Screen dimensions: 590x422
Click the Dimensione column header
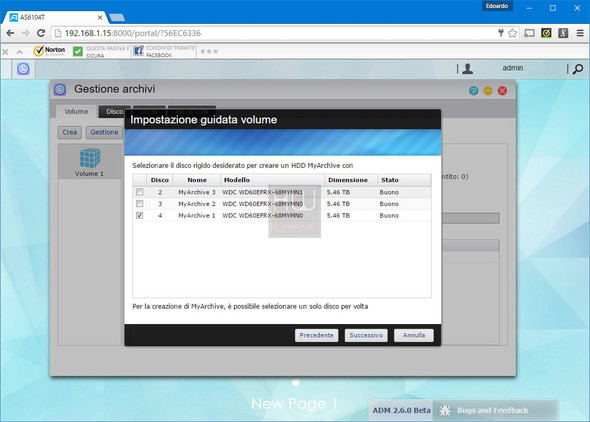point(351,180)
